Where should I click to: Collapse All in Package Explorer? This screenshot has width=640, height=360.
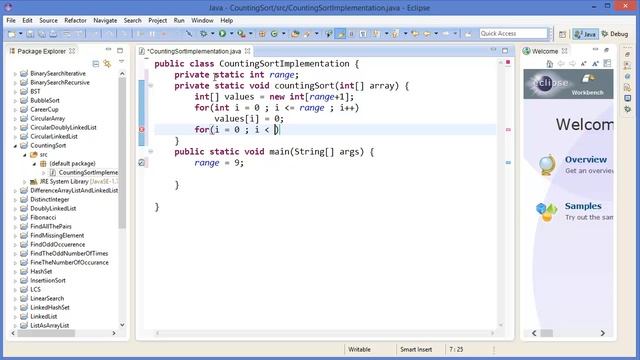[x=96, y=64]
